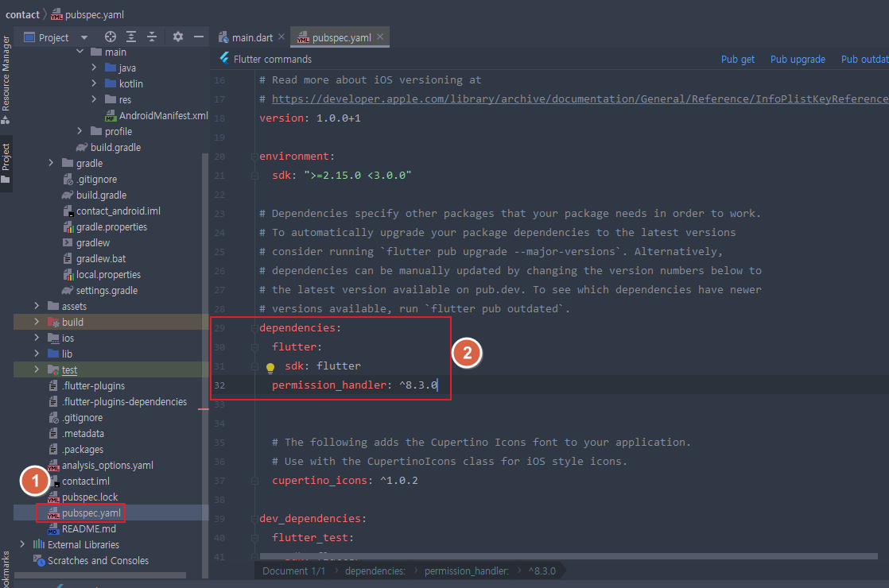Open the Project view dropdown
The height and width of the screenshot is (588, 889).
(x=84, y=37)
